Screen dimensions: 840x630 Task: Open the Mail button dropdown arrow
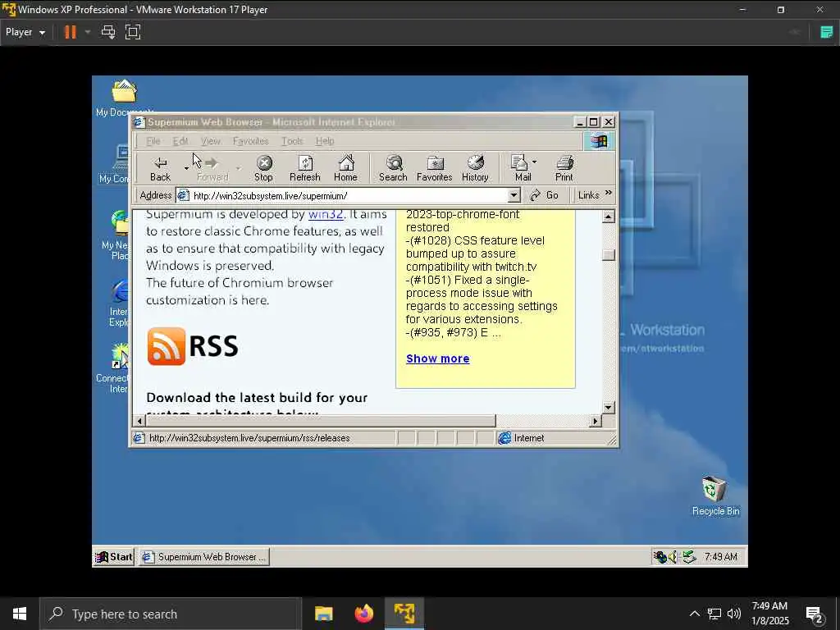point(534,162)
